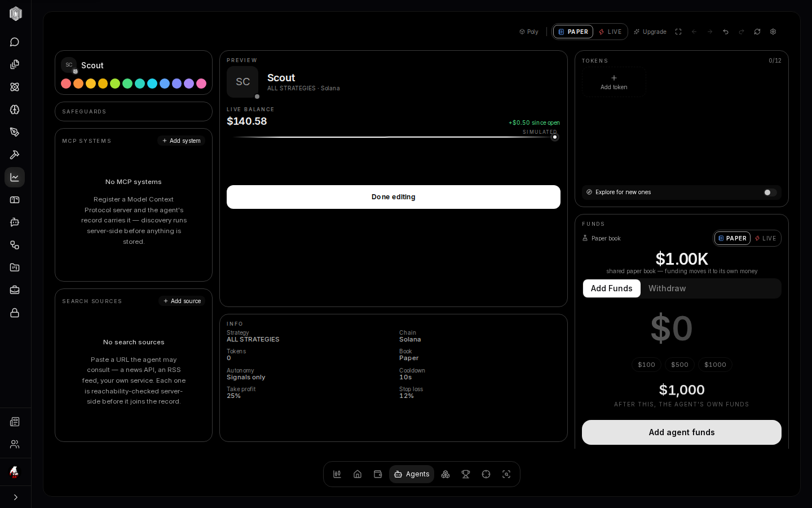The height and width of the screenshot is (508, 812).
Task: Open candlestick chart icon in bottom dock
Action: point(337,474)
